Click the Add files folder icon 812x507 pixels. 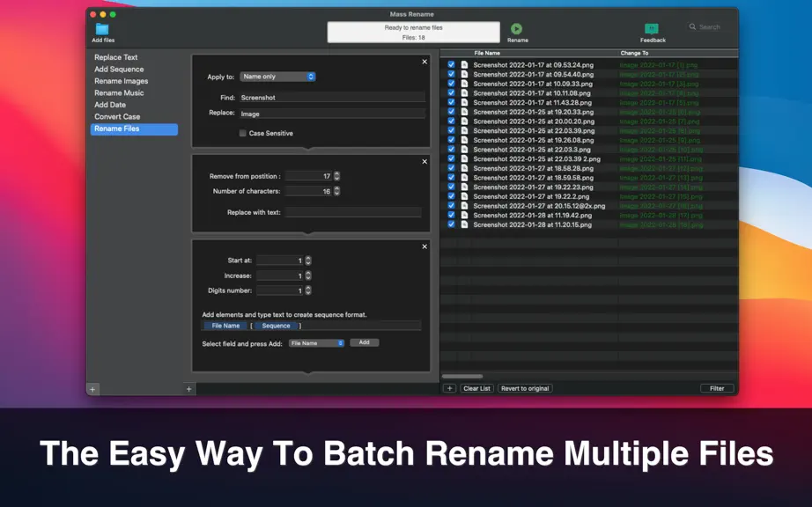click(x=102, y=29)
